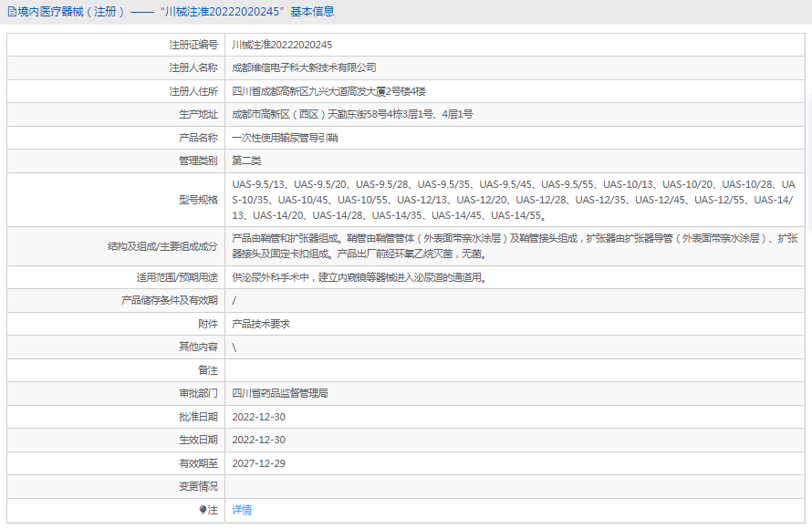Click the slash value in 产品储存条件及有效期 row
Image resolution: width=812 pixels, height=529 pixels.
click(x=234, y=300)
